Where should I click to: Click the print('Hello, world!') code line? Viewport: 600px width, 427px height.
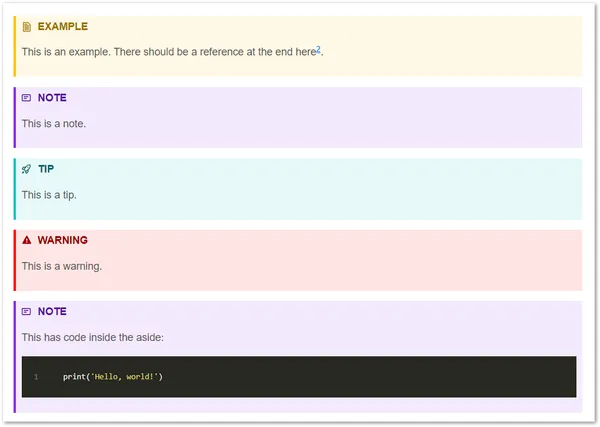[112, 377]
